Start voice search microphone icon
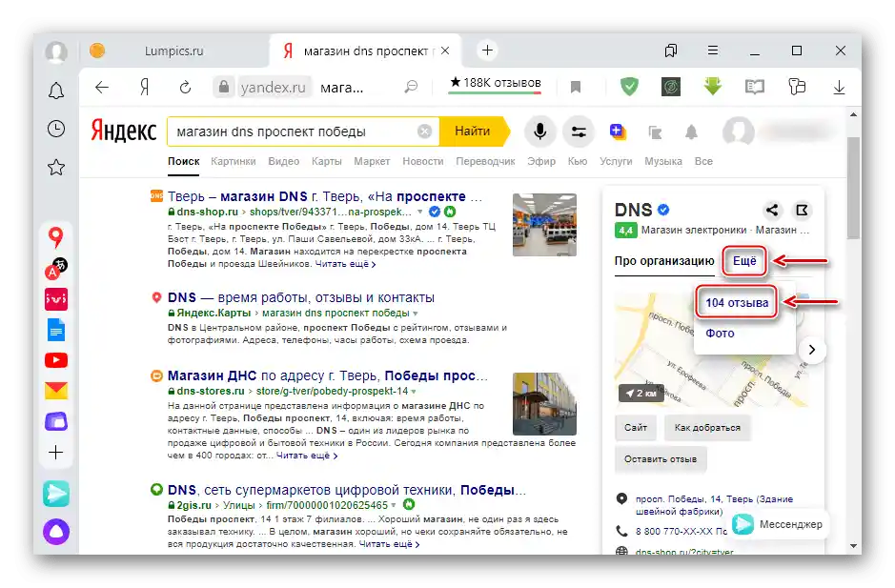The width and height of the screenshot is (895, 588). coord(539,132)
